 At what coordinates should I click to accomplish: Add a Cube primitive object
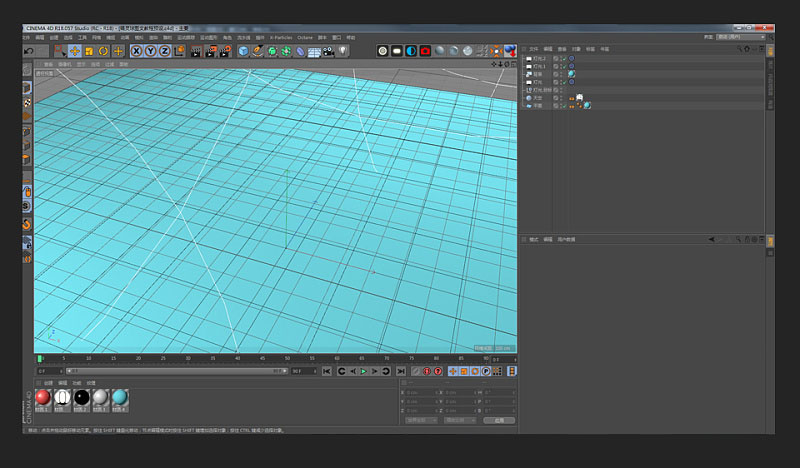pyautogui.click(x=243, y=50)
